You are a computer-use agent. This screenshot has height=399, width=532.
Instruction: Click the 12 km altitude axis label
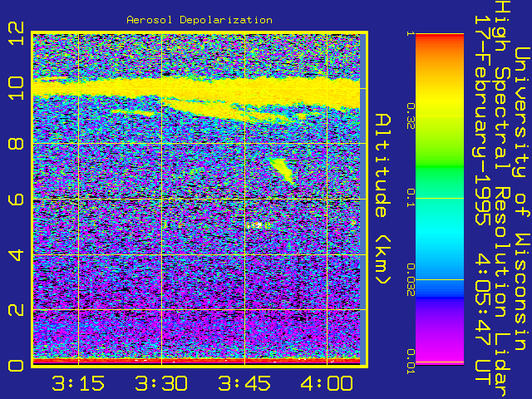[x=16, y=33]
